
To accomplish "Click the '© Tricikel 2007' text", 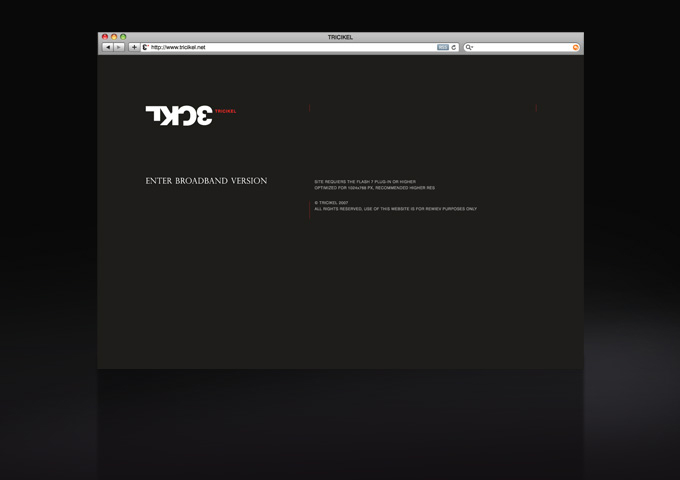I will (x=331, y=202).
